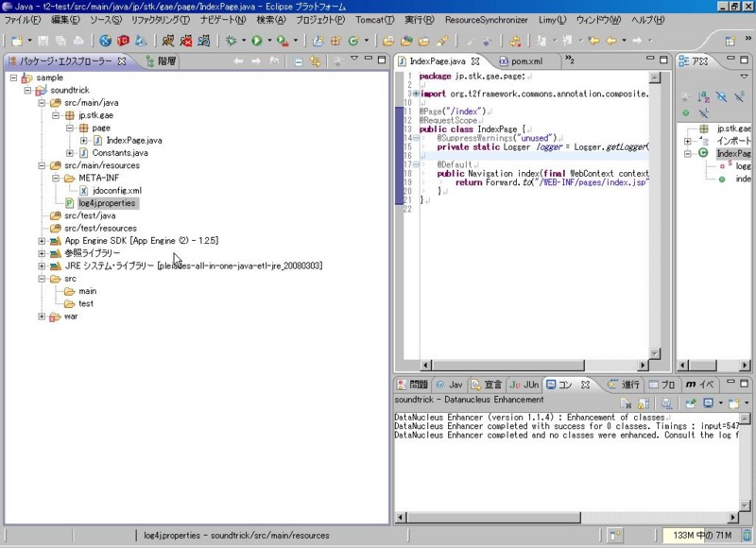
Task: Open dropdown arrow next to Debug icon
Action: click(x=244, y=41)
